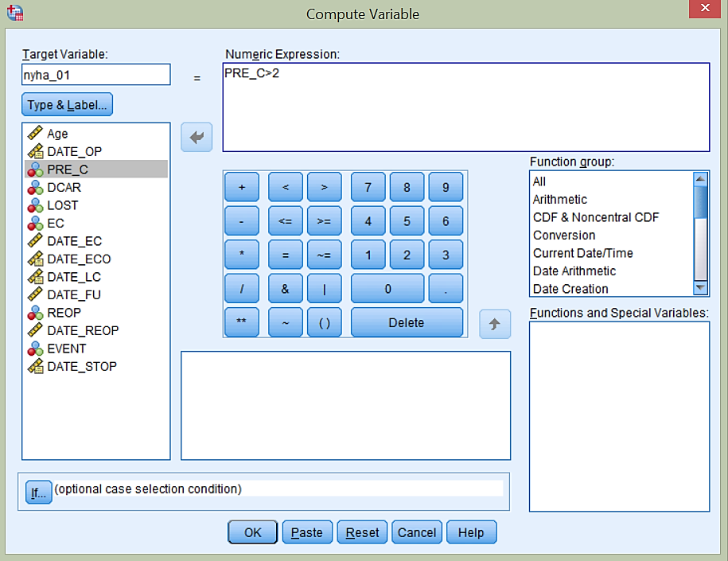This screenshot has width=728, height=561.
Task: Open the Type & Label dialog
Action: point(68,105)
